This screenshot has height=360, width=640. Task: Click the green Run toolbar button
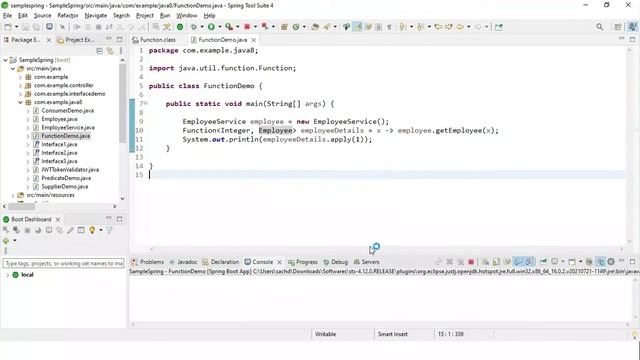211,27
